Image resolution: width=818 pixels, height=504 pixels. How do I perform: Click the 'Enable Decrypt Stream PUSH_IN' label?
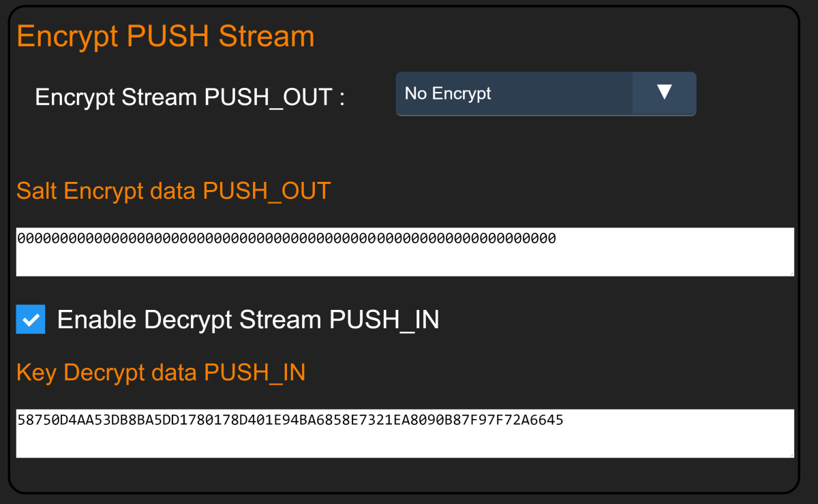(x=248, y=319)
